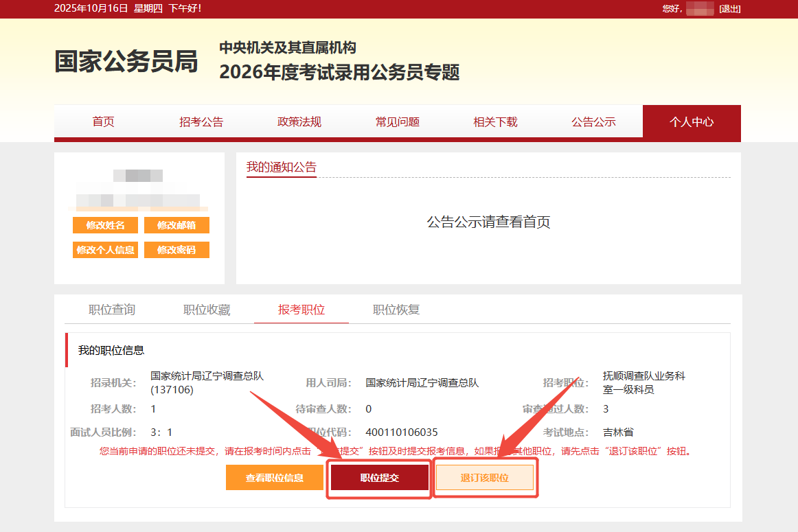Switch to the 职位恢复 tab
Screen dimensions: 798x532
click(396, 310)
